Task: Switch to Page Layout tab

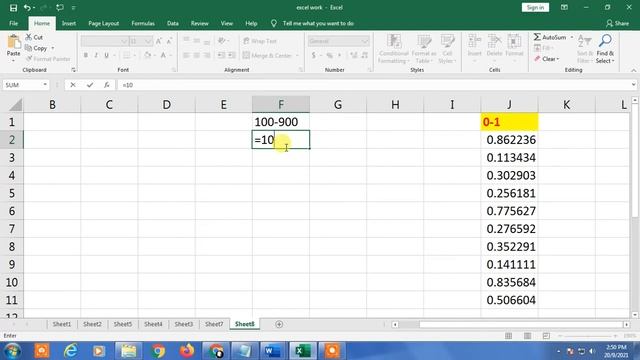Action: [x=103, y=24]
